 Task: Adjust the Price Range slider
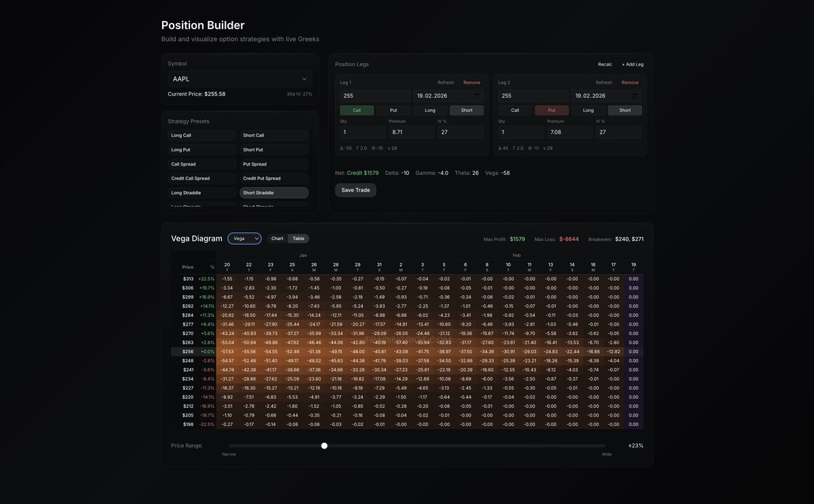click(324, 445)
